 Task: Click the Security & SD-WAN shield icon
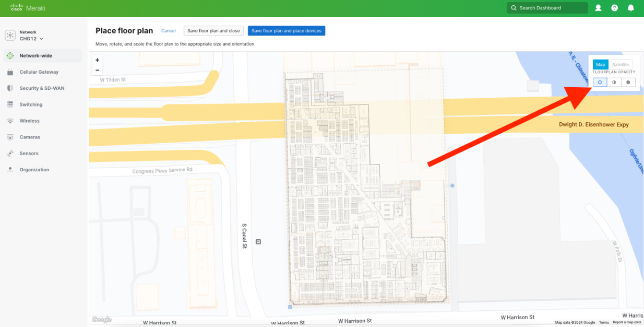click(10, 88)
